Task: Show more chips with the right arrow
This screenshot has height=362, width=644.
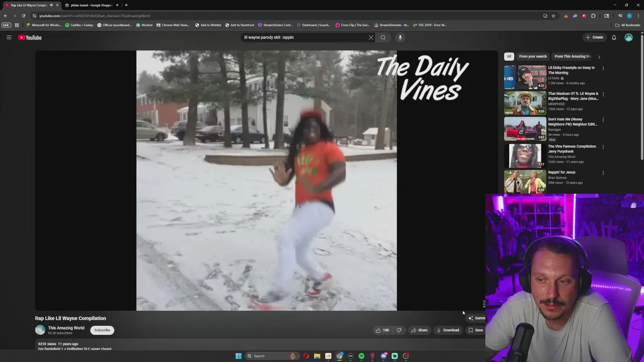Action: click(x=599, y=57)
